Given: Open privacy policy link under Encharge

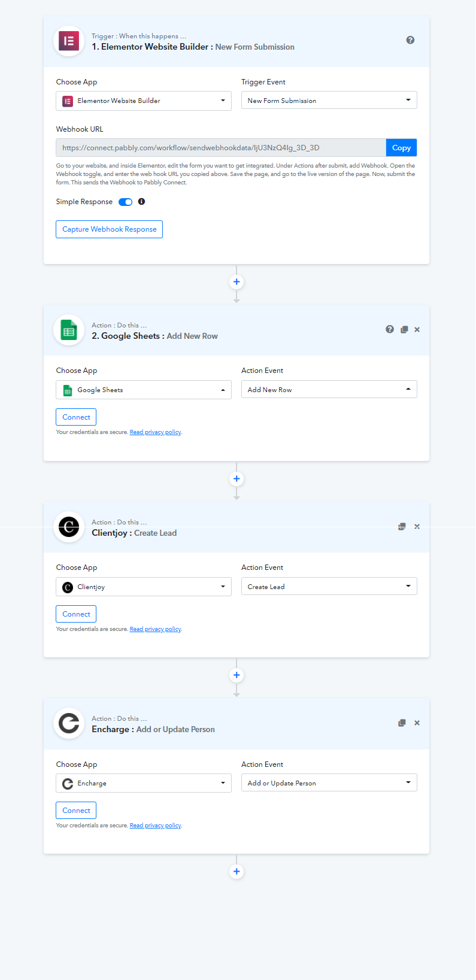Looking at the screenshot, I should coord(155,826).
